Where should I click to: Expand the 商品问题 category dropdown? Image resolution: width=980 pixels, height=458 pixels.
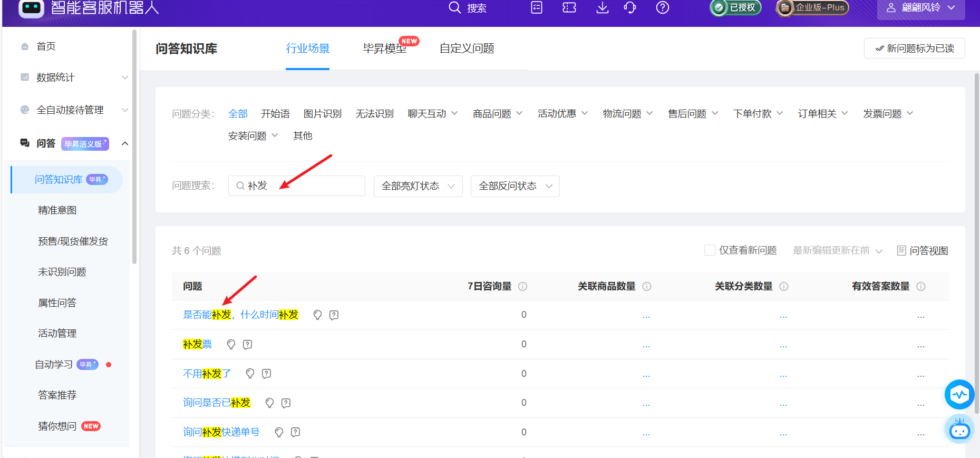coord(498,114)
